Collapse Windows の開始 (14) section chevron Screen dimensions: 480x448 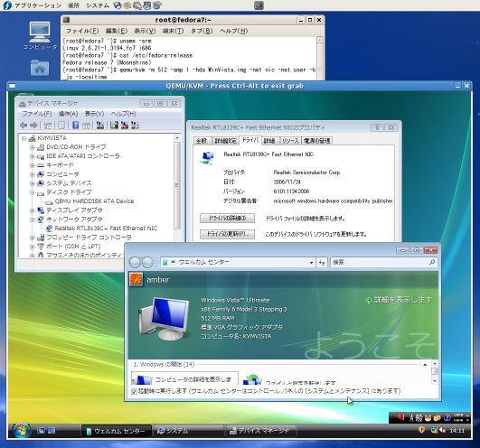pyautogui.click(x=425, y=365)
